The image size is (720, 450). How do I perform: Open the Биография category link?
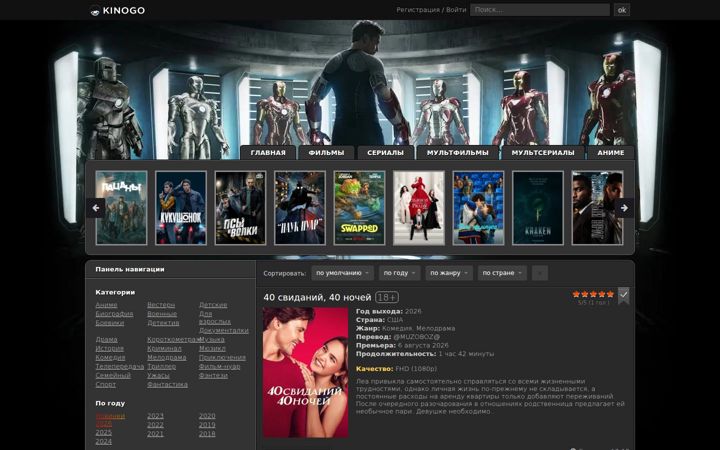[x=114, y=314]
